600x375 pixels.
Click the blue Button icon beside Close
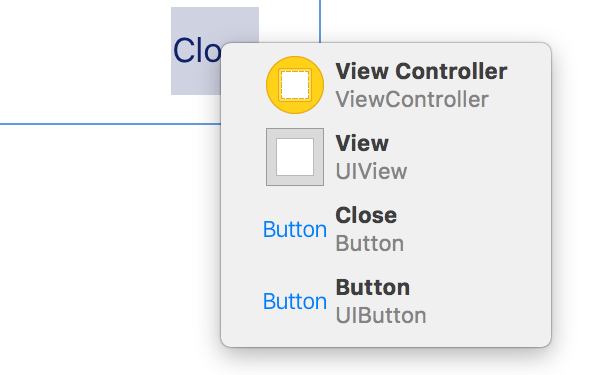(295, 229)
